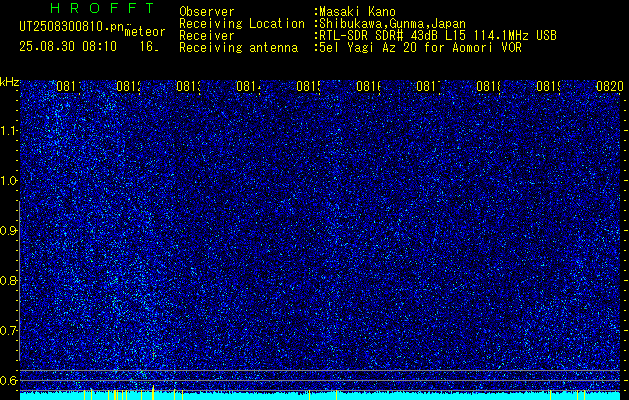Click the meteor count value 16
Image resolution: width=629 pixels, height=400 pixels.
point(149,47)
